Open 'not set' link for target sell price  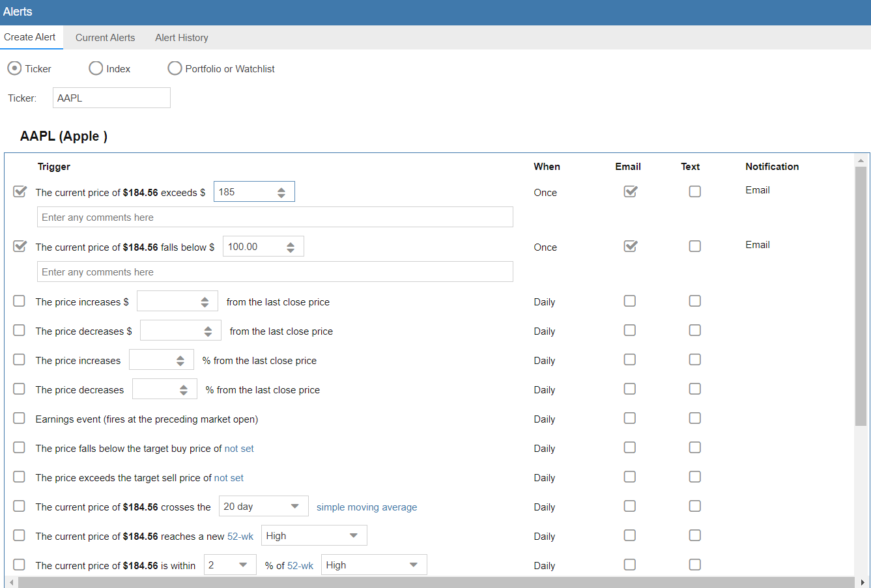click(229, 478)
